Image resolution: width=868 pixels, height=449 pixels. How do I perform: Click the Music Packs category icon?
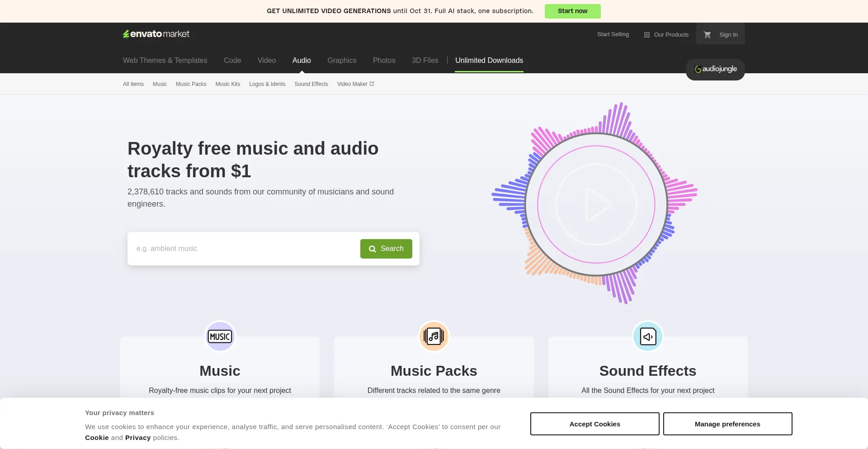pyautogui.click(x=434, y=336)
